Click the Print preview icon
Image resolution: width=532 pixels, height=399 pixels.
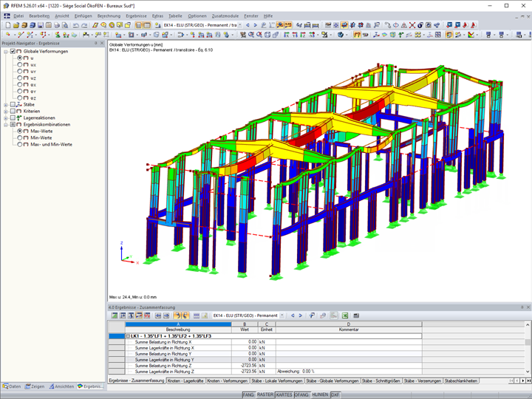65,25
